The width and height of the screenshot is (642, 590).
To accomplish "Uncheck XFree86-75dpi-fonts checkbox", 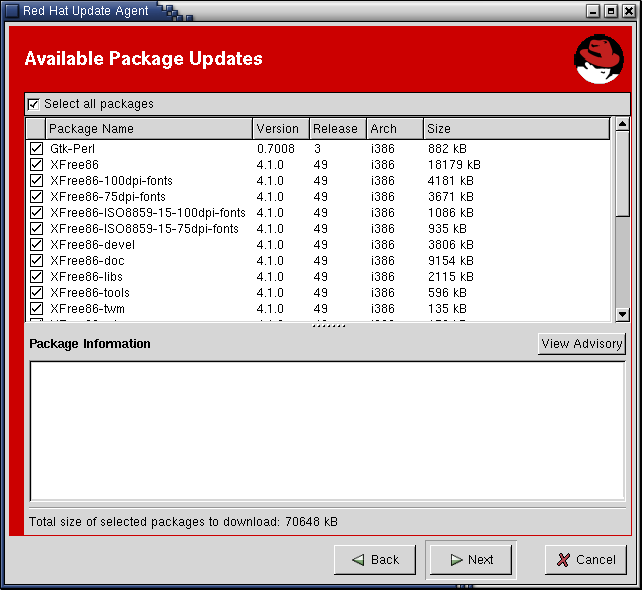I will tap(36, 197).
